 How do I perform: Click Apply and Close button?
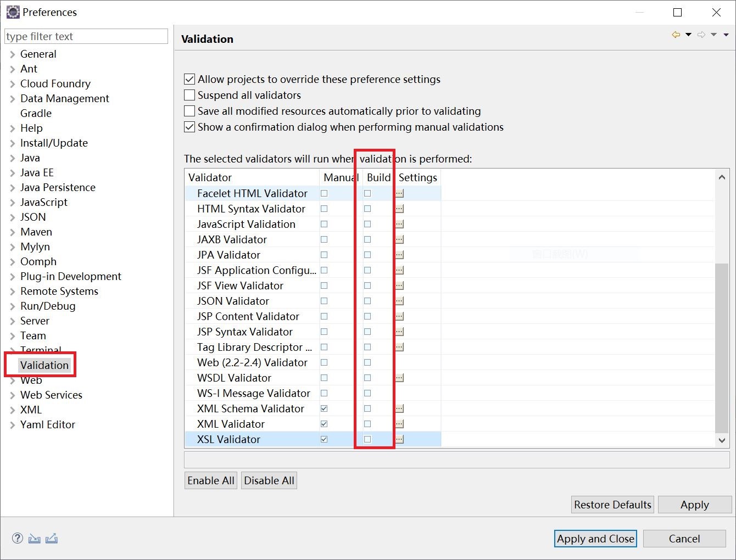coord(595,539)
